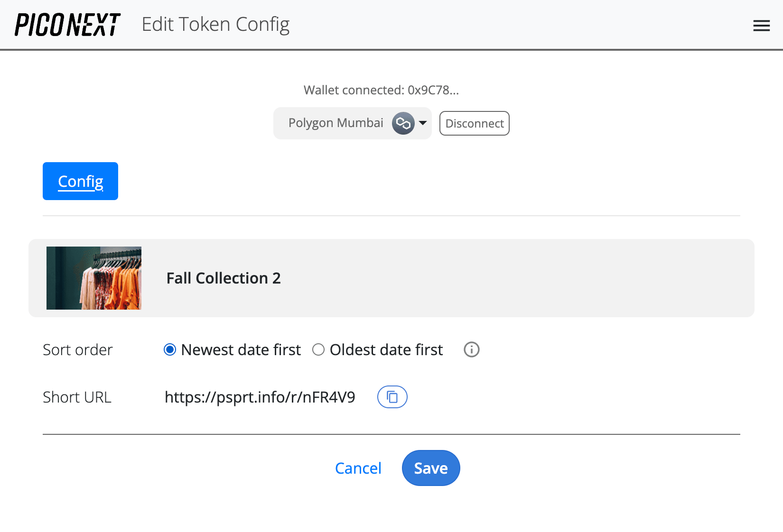Viewport: 783px width, 532px height.
Task: Click the Fall Collection 2 thumbnail image
Action: coord(93,278)
